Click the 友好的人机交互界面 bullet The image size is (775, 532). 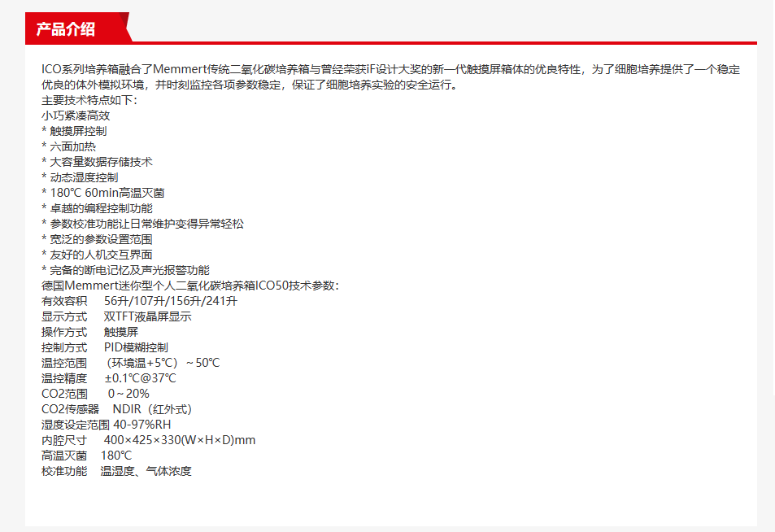pos(97,255)
